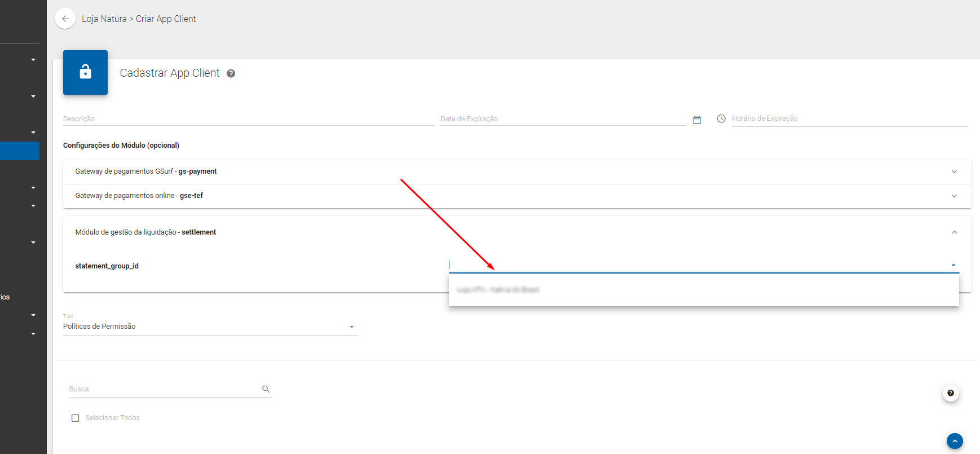Click the Busca search field
The image size is (980, 454).
coord(164,389)
